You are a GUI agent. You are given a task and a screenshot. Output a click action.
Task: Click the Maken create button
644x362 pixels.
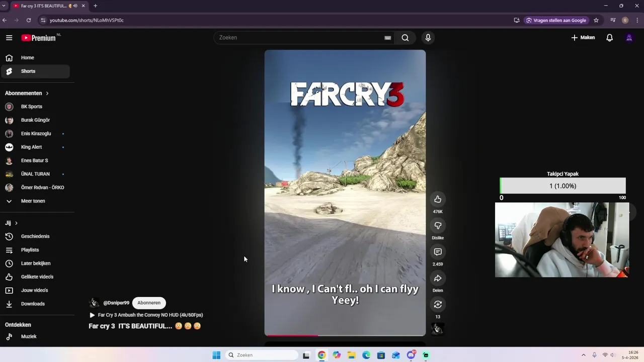point(583,38)
